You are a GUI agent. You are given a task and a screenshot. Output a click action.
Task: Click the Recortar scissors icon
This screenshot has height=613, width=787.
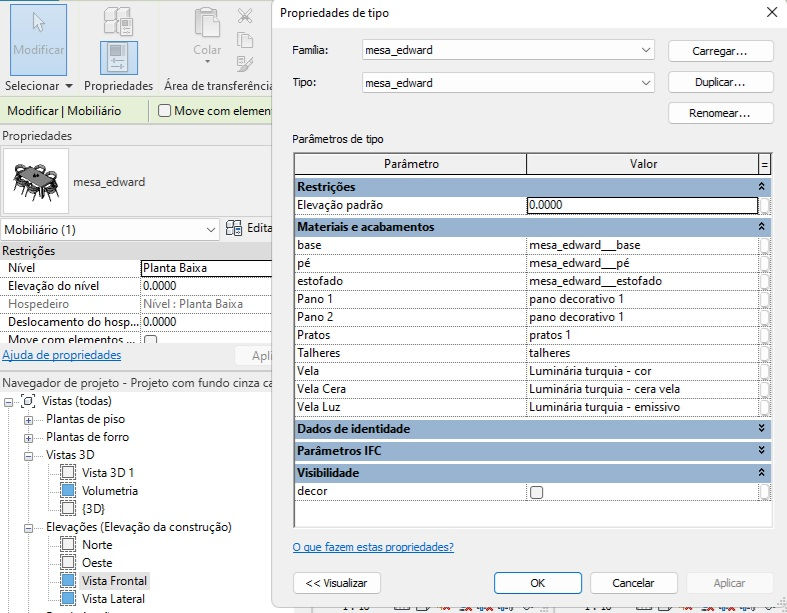245,16
